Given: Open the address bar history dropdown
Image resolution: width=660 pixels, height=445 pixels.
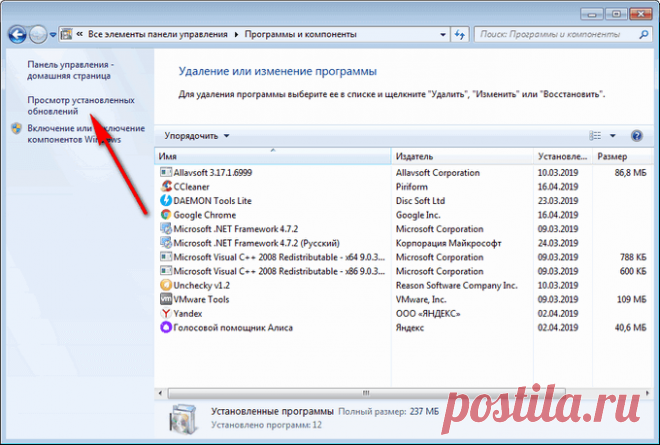Looking at the screenshot, I should pos(443,35).
